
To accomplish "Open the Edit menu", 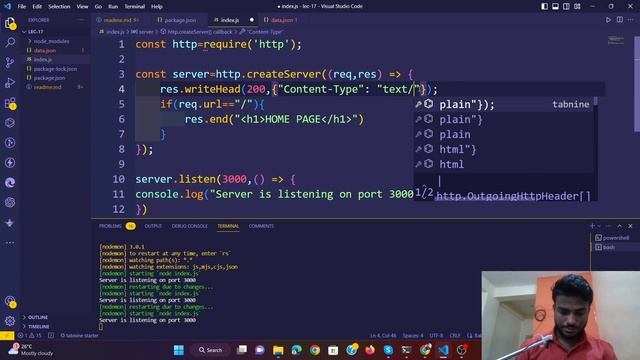I will click(37, 7).
